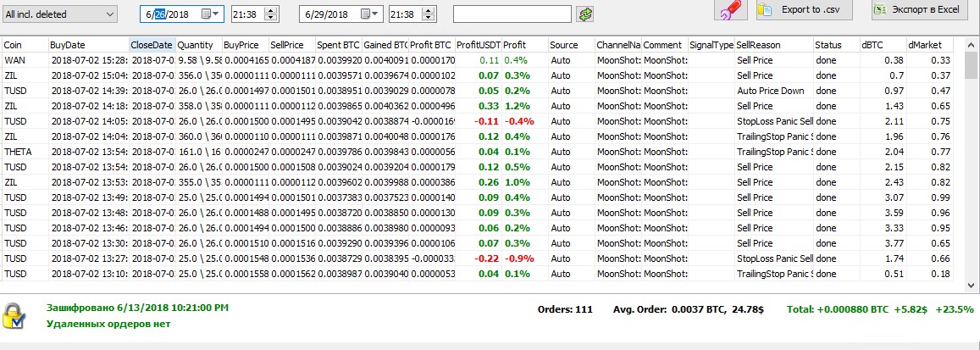
Task: Click the quantity cell starting with 161.0
Action: [x=198, y=152]
